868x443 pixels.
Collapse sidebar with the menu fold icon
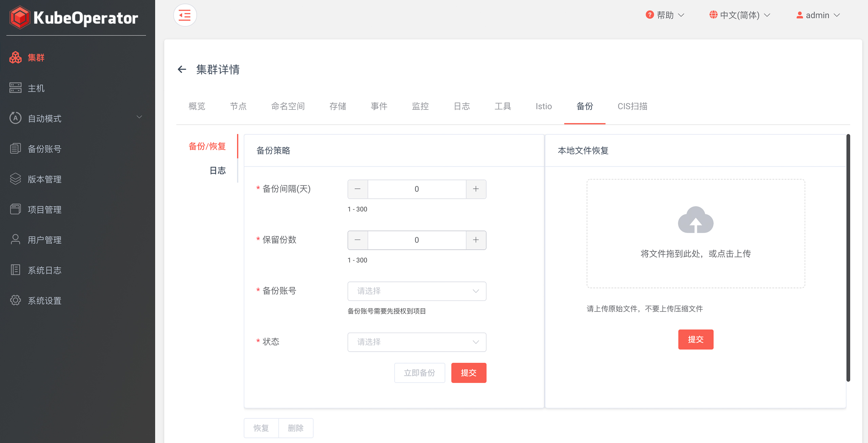pyautogui.click(x=185, y=15)
